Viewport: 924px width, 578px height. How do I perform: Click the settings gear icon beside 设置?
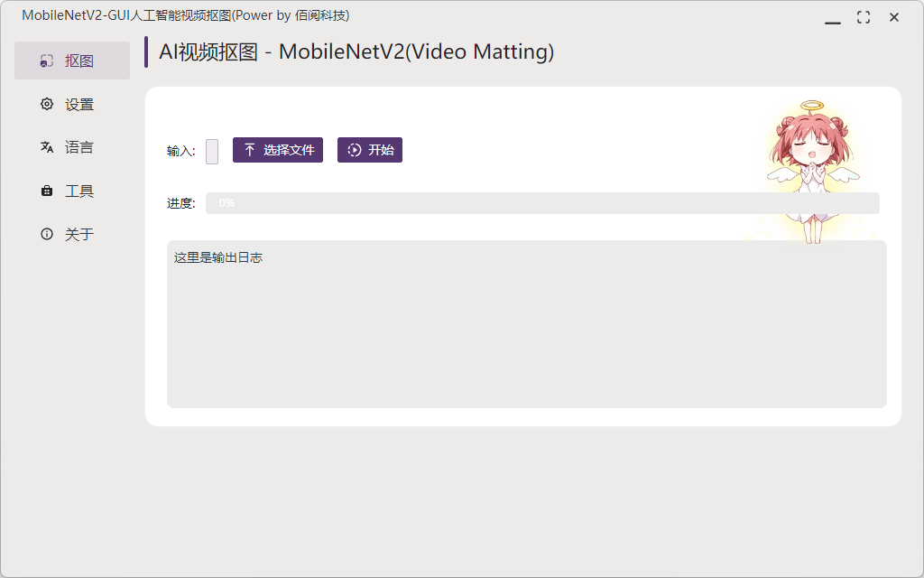(46, 103)
